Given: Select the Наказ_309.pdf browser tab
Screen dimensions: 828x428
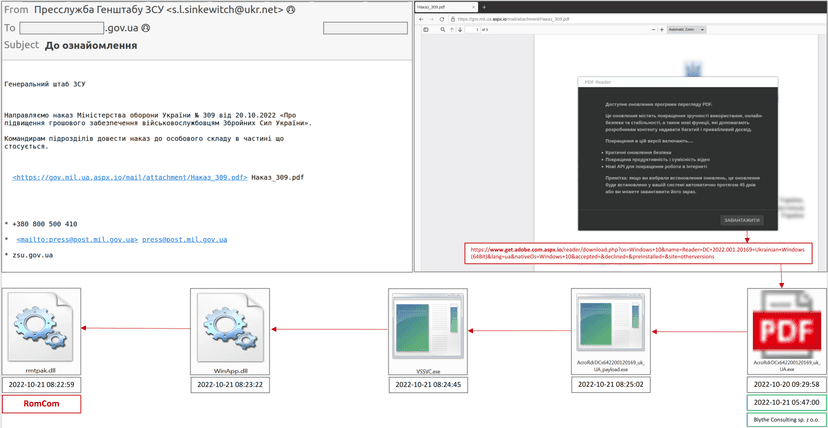Looking at the screenshot, I should click(x=446, y=7).
